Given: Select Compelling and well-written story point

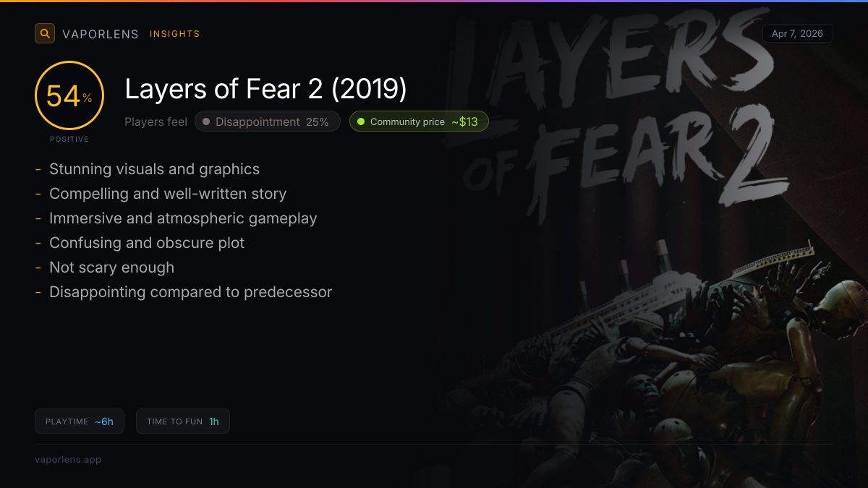Looking at the screenshot, I should pos(168,194).
